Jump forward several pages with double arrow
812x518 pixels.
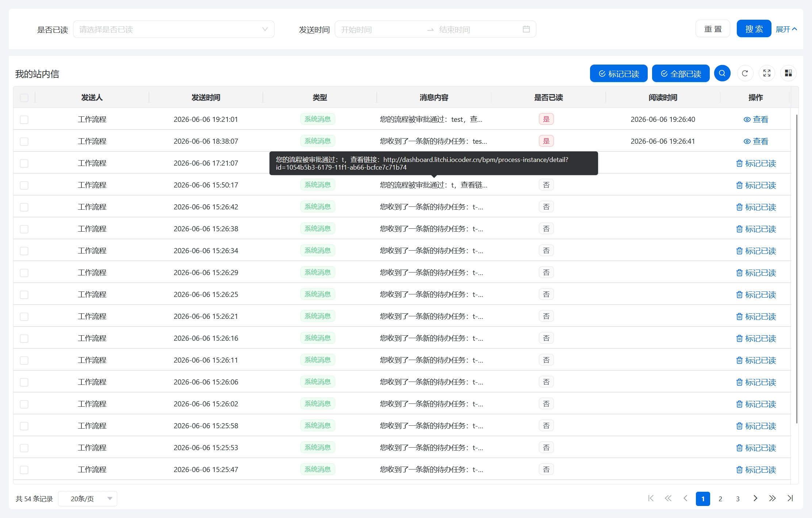[x=772, y=498]
